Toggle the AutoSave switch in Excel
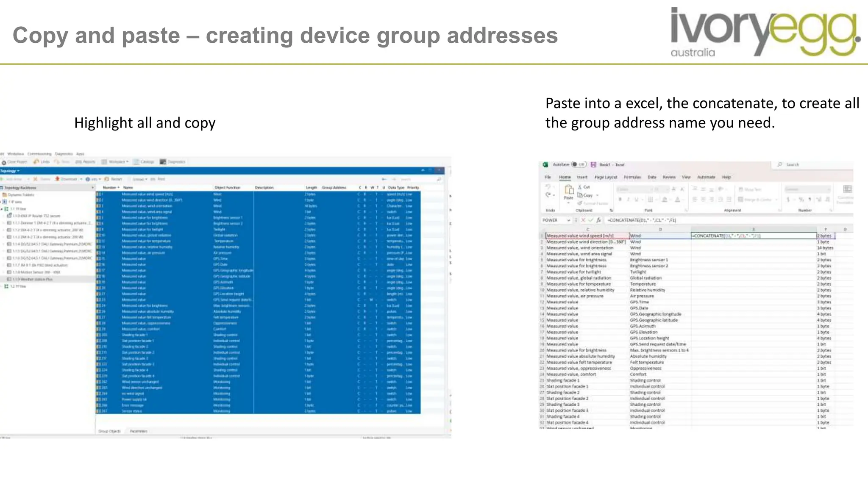This screenshot has width=868, height=488. (x=579, y=165)
